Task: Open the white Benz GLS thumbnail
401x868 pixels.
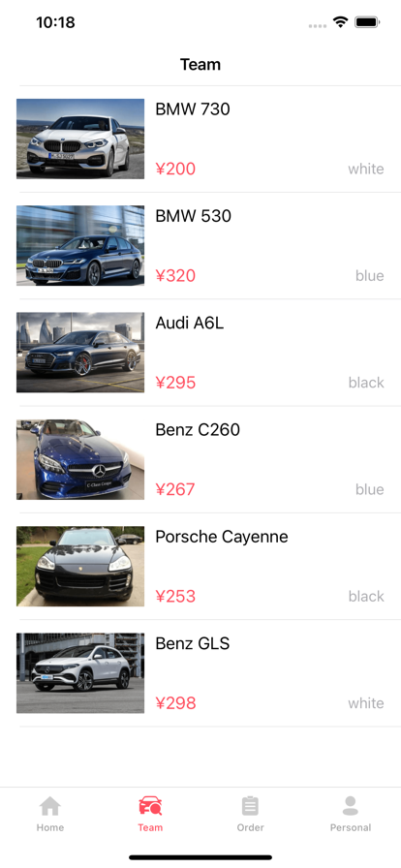Action: pos(80,673)
